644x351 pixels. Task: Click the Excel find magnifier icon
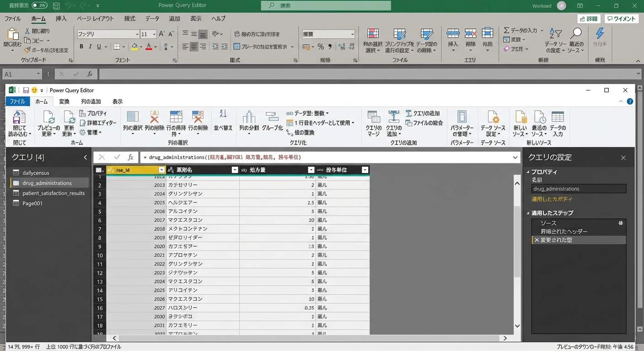[576, 34]
